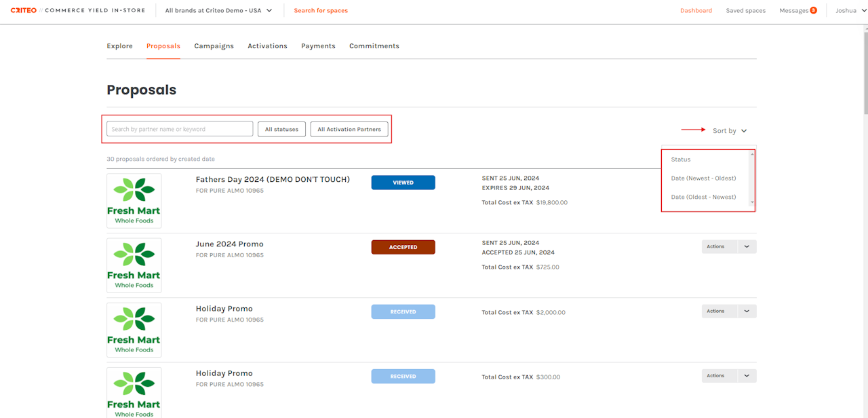Expand Actions arrow for June 2024 Promo
This screenshot has height=418, width=868.
pos(747,247)
